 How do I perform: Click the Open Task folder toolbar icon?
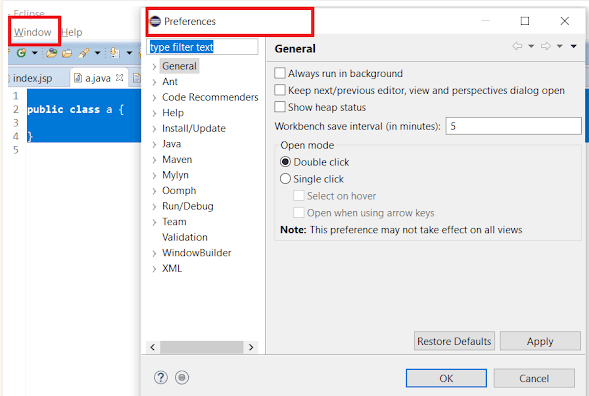coord(67,53)
